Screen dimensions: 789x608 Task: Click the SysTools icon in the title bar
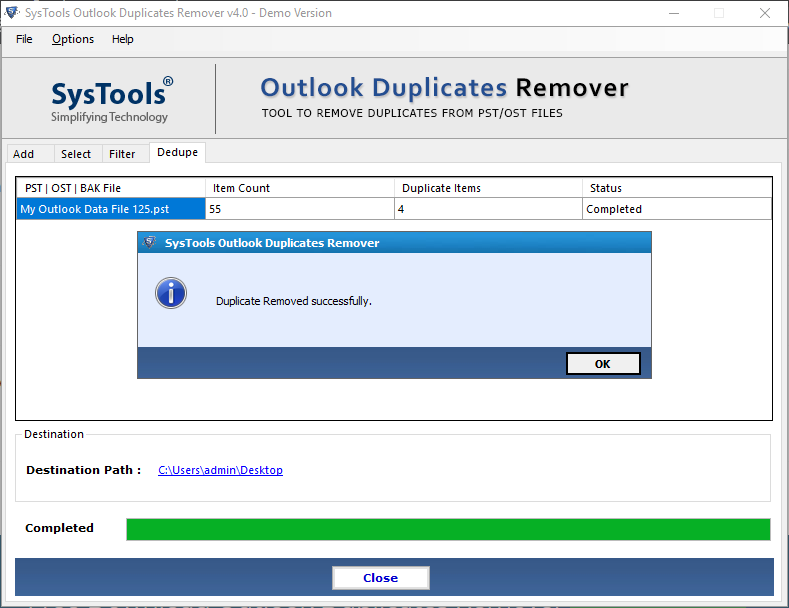12,13
